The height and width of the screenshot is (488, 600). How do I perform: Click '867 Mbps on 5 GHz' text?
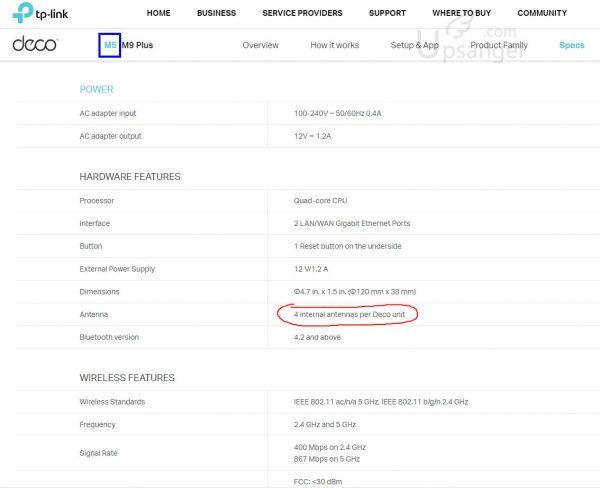point(327,459)
